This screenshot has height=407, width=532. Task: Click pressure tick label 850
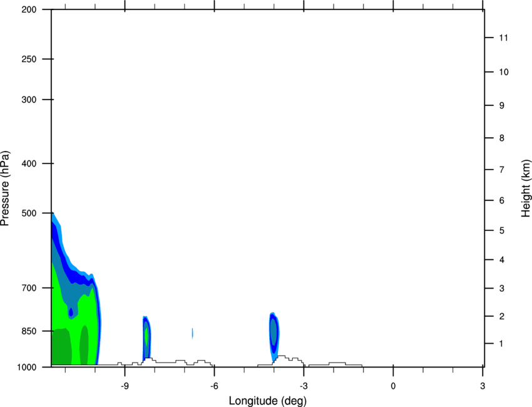click(29, 331)
